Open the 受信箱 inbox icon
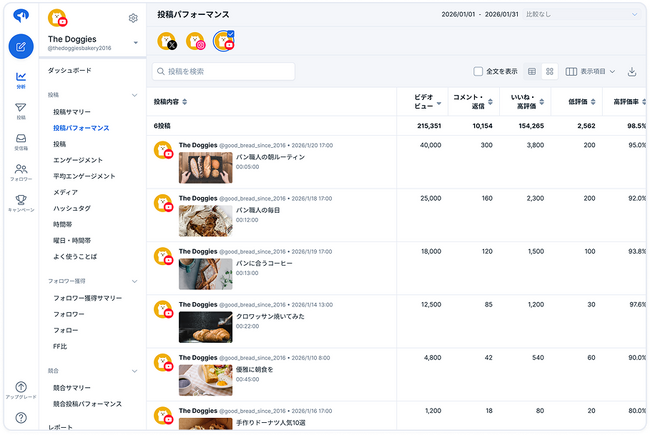 pyautogui.click(x=20, y=141)
